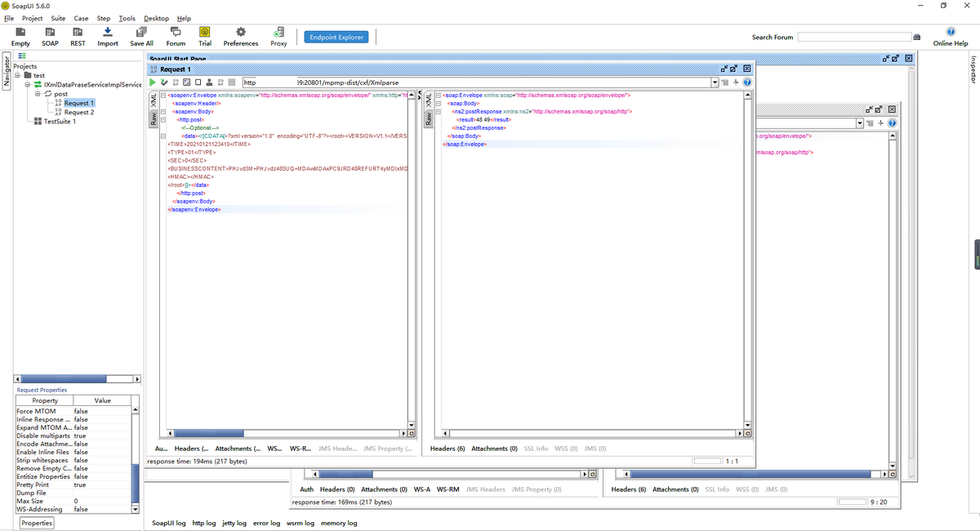The image size is (980, 531).
Task: Select Request 2 in the project tree
Action: click(x=79, y=113)
